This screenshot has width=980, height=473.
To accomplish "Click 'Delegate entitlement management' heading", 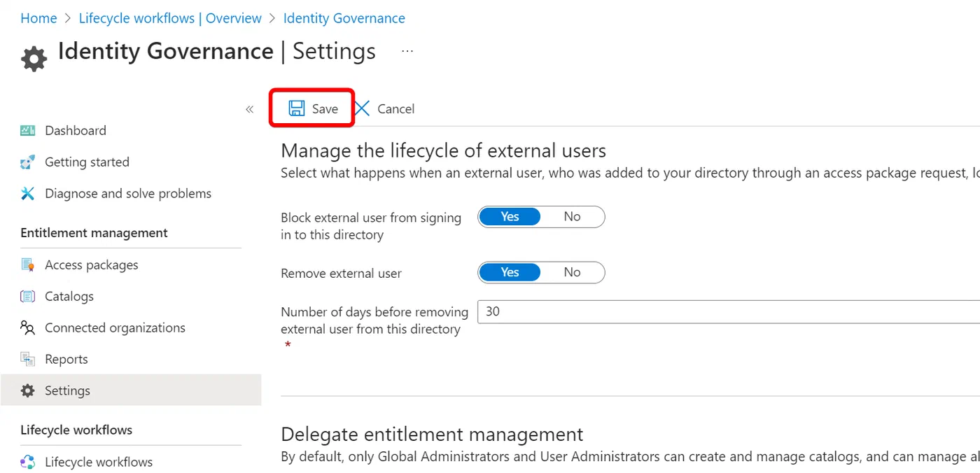I will 432,435.
